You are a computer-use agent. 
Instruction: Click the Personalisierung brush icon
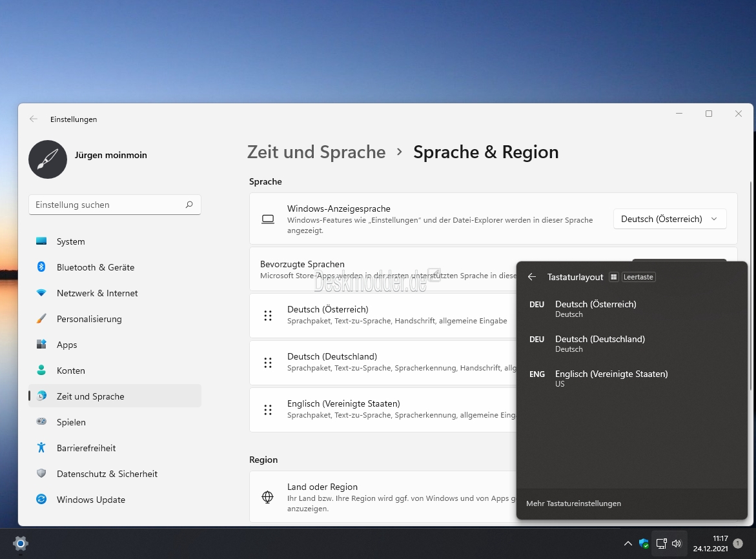click(41, 318)
